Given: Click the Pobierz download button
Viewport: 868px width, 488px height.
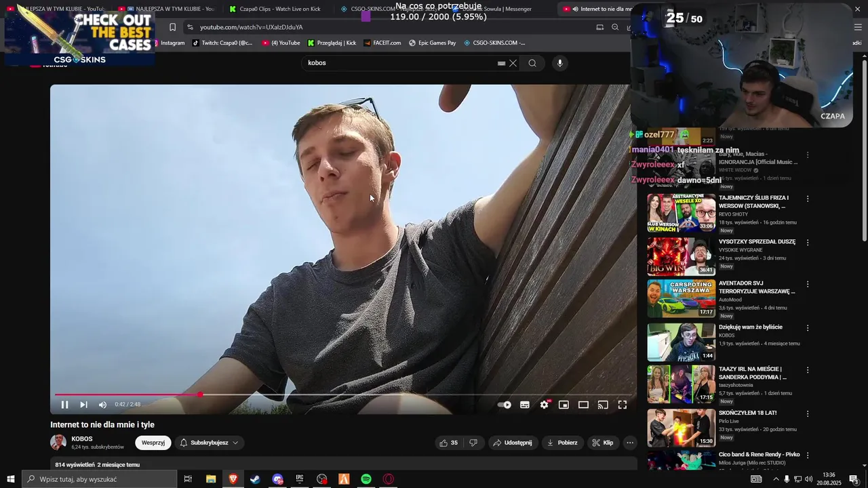Looking at the screenshot, I should click(x=563, y=443).
